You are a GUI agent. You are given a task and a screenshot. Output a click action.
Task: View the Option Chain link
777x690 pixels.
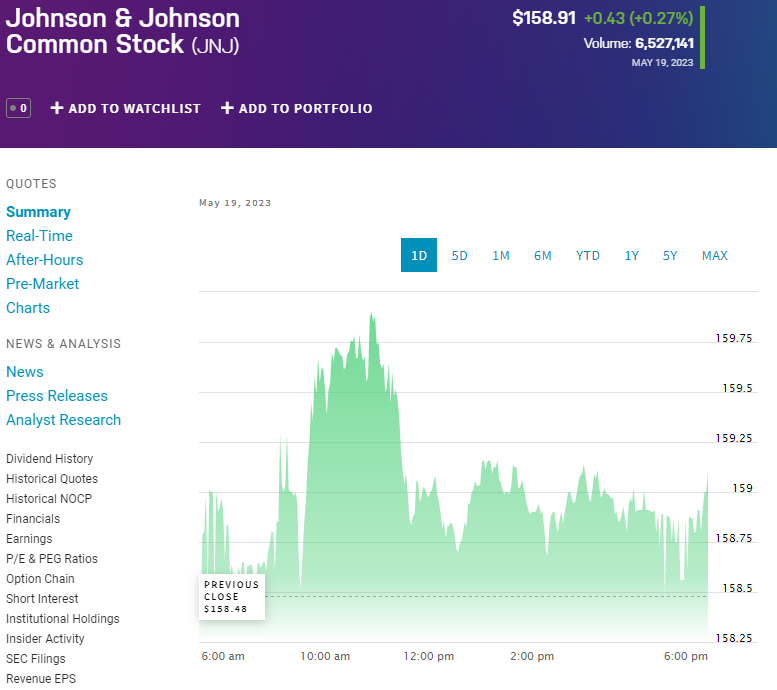coord(40,579)
